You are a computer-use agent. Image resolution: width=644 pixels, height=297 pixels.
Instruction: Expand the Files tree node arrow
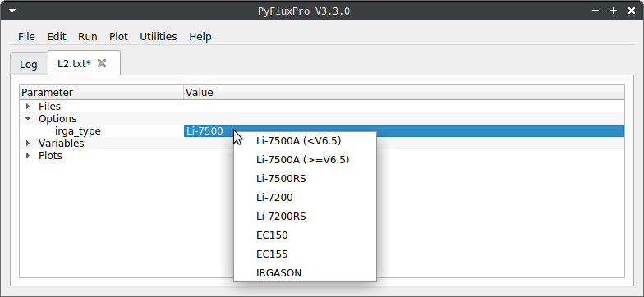28,107
